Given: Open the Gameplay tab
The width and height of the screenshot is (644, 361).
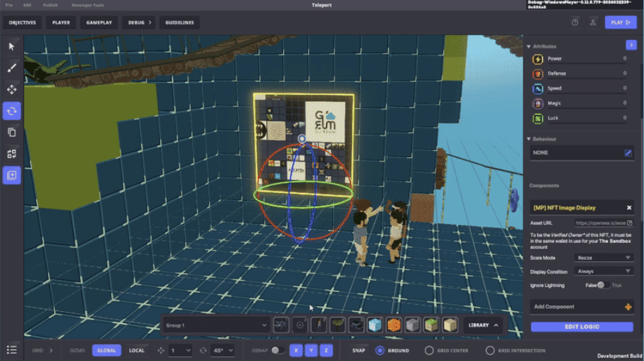Looking at the screenshot, I should click(99, 23).
